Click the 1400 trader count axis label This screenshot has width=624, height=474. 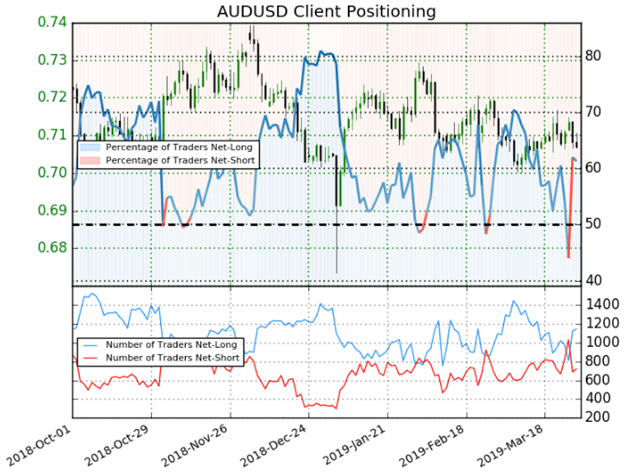pyautogui.click(x=601, y=303)
